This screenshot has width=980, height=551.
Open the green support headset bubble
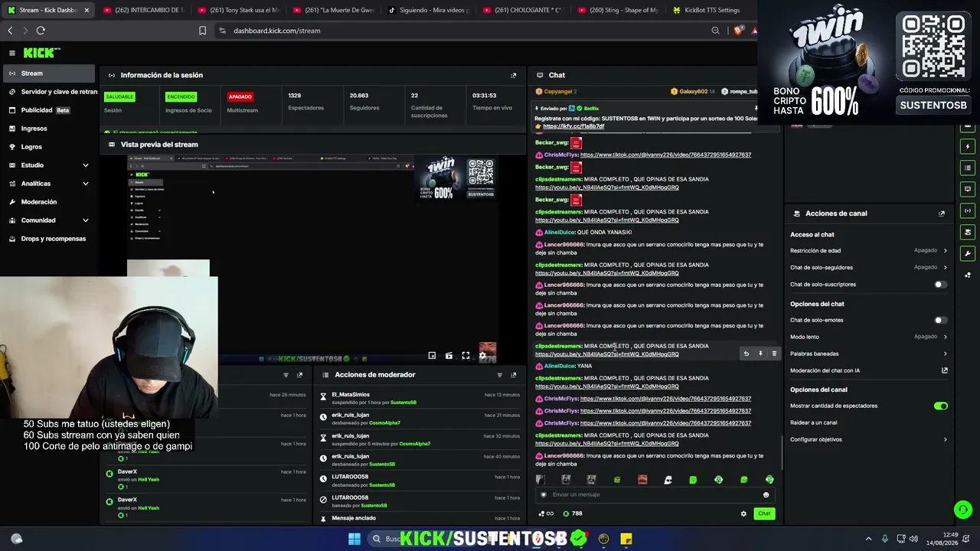click(x=963, y=509)
